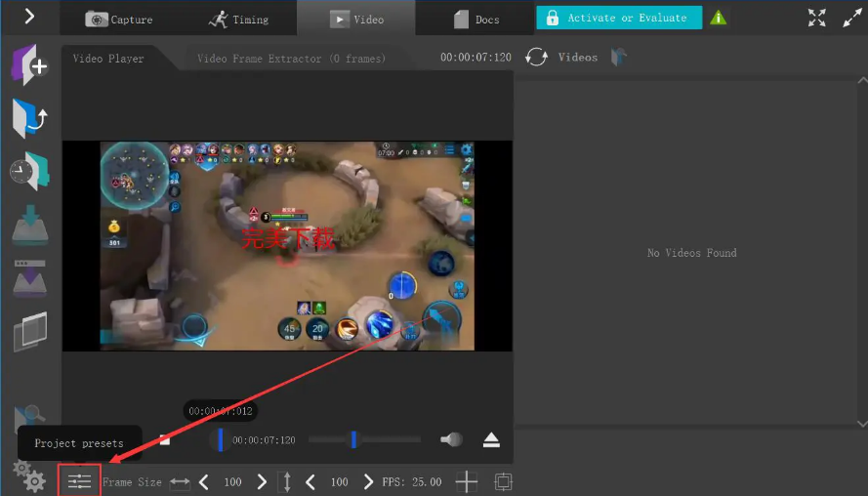This screenshot has width=868, height=496.
Task: Decrease frame height with left chevron
Action: click(311, 481)
